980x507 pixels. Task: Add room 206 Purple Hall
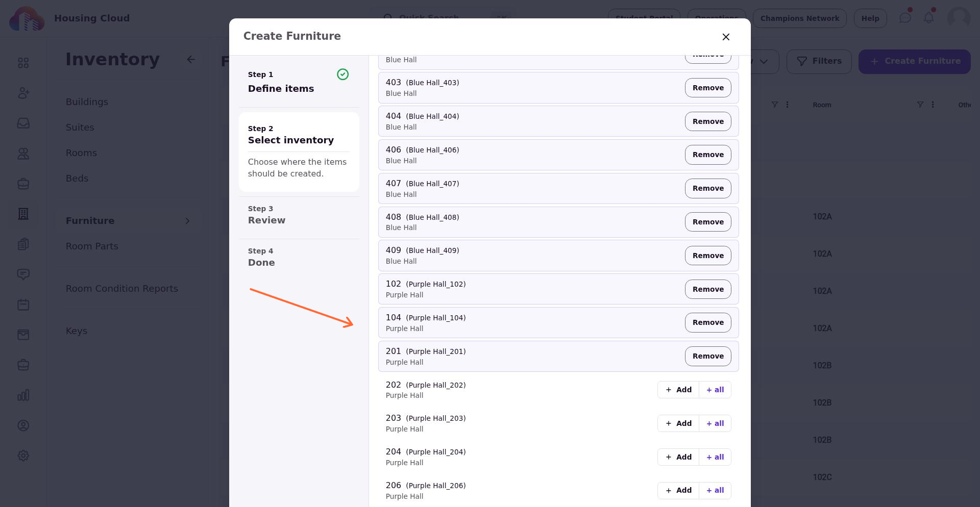coord(678,490)
